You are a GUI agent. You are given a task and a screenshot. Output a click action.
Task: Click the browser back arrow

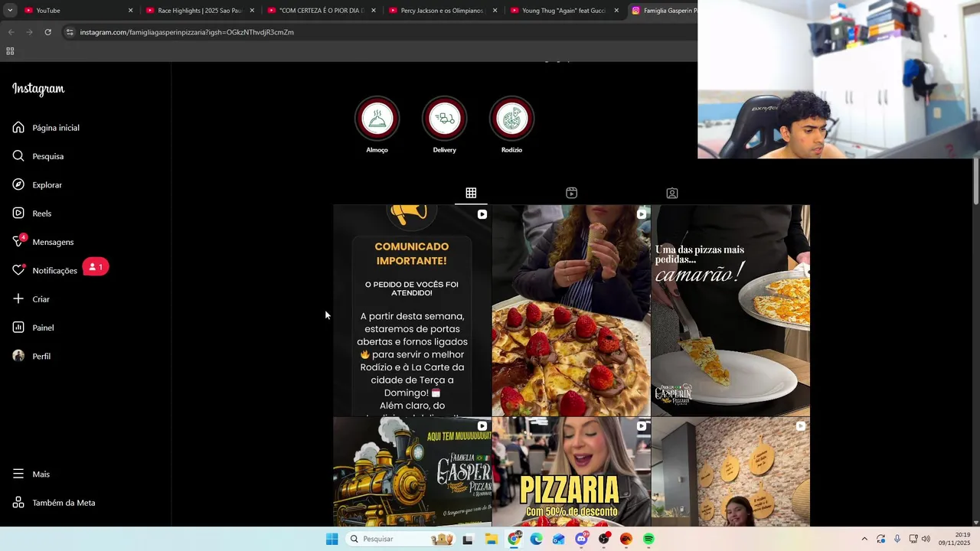pos(11,32)
